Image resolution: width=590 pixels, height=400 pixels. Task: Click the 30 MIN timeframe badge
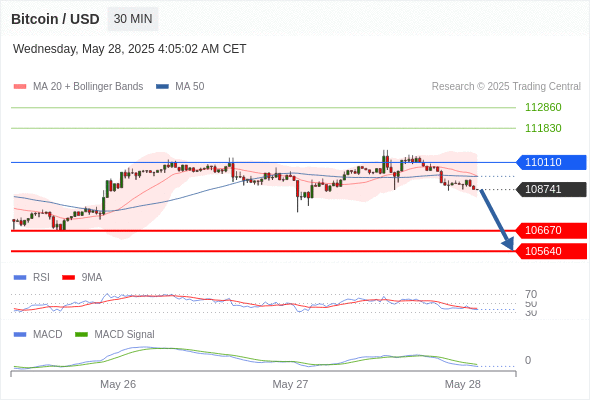(x=133, y=19)
